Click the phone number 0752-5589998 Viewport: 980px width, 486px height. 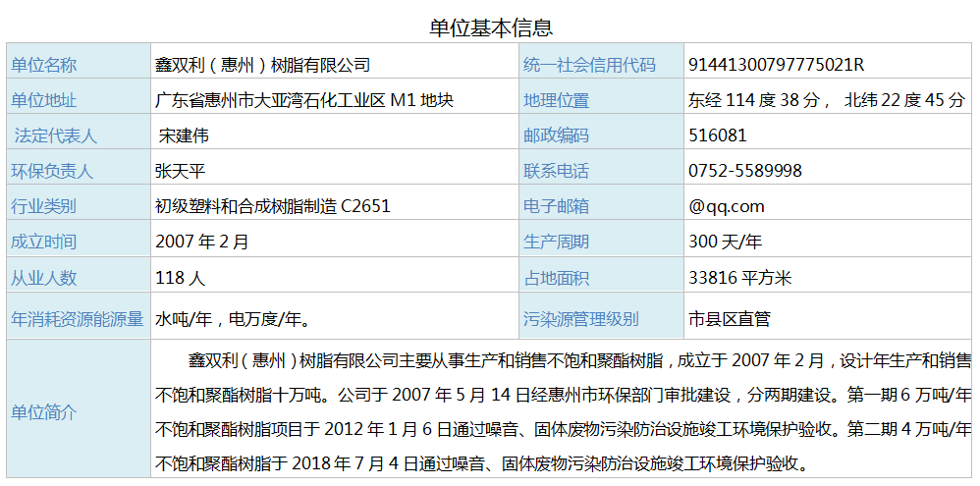coord(744,171)
